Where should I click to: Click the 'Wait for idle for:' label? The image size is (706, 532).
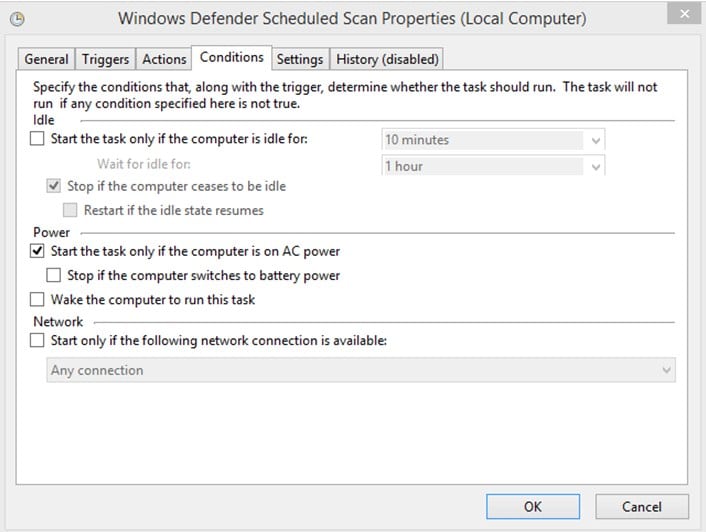[x=144, y=164]
